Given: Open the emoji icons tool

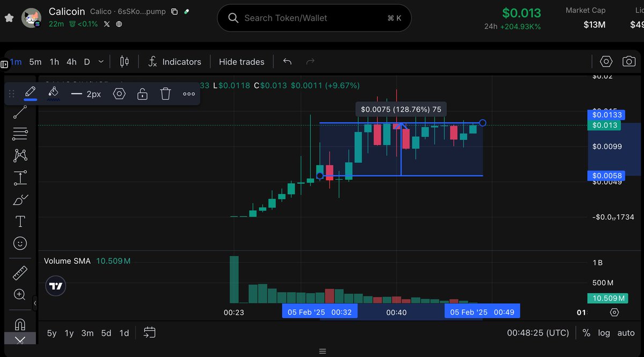Looking at the screenshot, I should [x=20, y=243].
